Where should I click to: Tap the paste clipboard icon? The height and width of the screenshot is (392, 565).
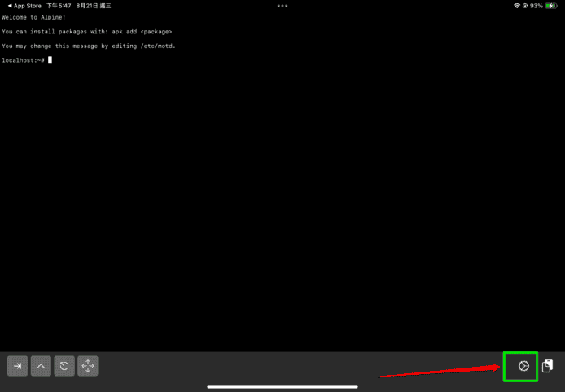pos(549,366)
